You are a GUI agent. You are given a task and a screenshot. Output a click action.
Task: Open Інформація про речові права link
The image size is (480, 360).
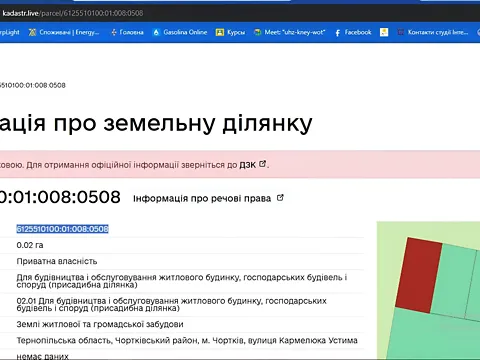coord(202,199)
